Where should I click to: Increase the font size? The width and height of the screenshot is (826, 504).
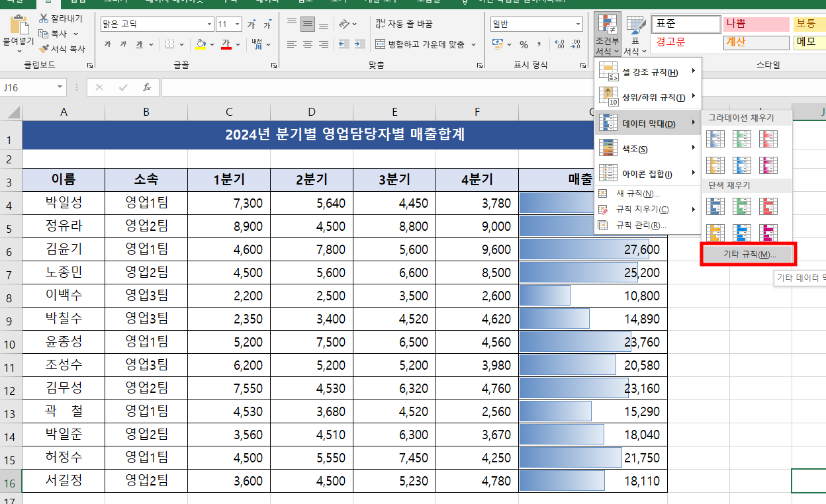[252, 24]
